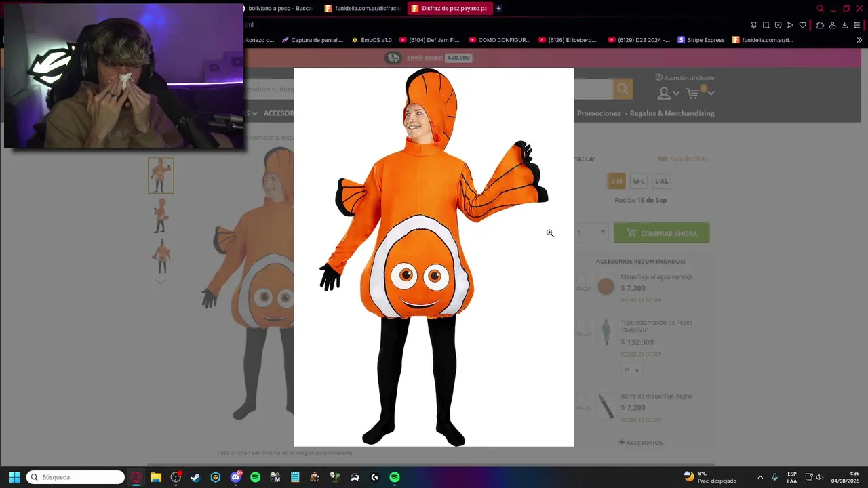
Task: Open the user account dropdown
Action: click(x=668, y=94)
